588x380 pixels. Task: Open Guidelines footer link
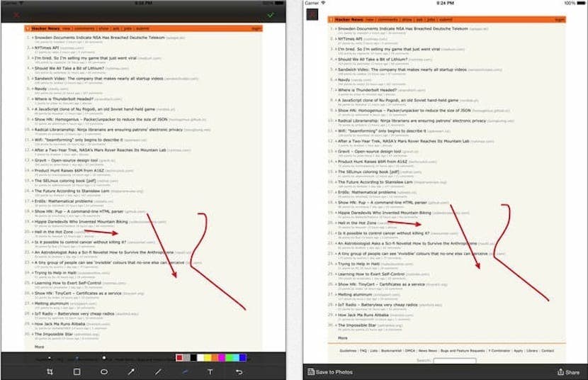[x=348, y=351]
